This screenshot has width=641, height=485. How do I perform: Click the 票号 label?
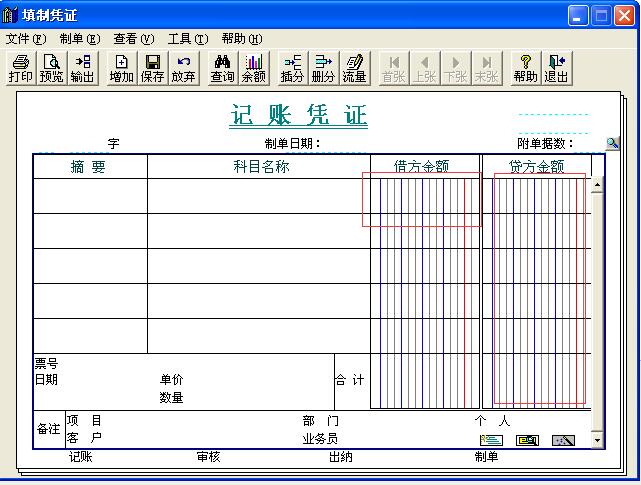coord(46,363)
